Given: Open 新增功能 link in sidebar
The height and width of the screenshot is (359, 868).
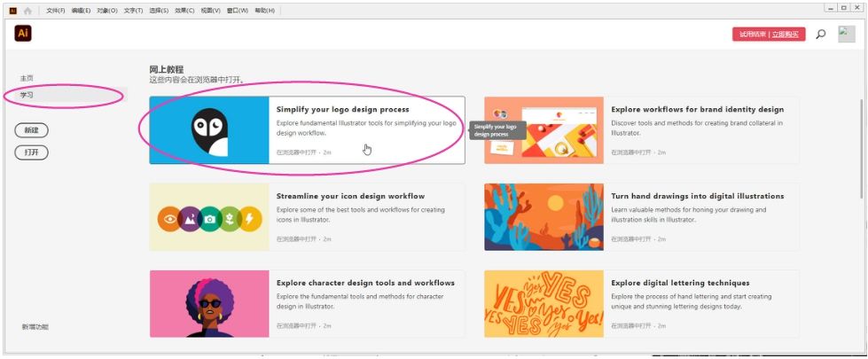Looking at the screenshot, I should (x=35, y=327).
